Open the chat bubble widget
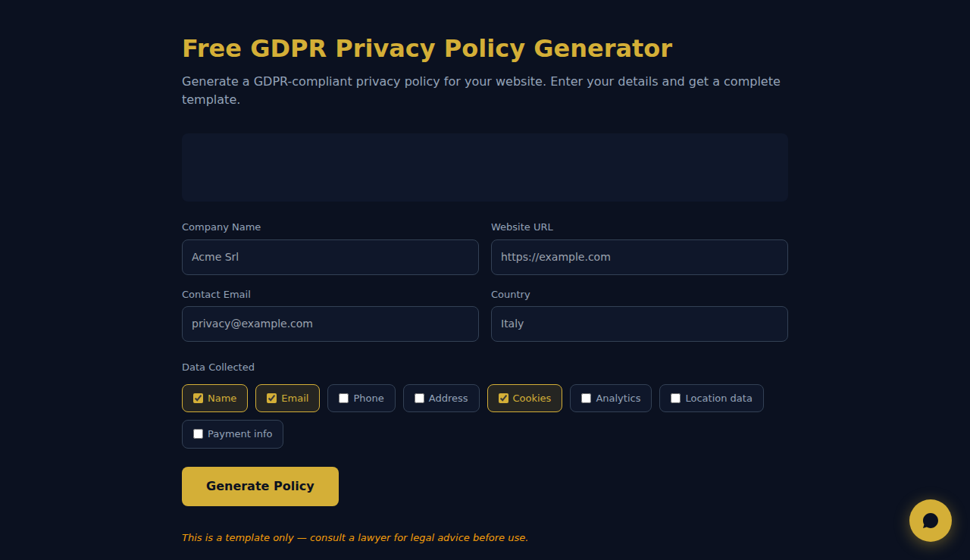The width and height of the screenshot is (970, 560). [931, 521]
